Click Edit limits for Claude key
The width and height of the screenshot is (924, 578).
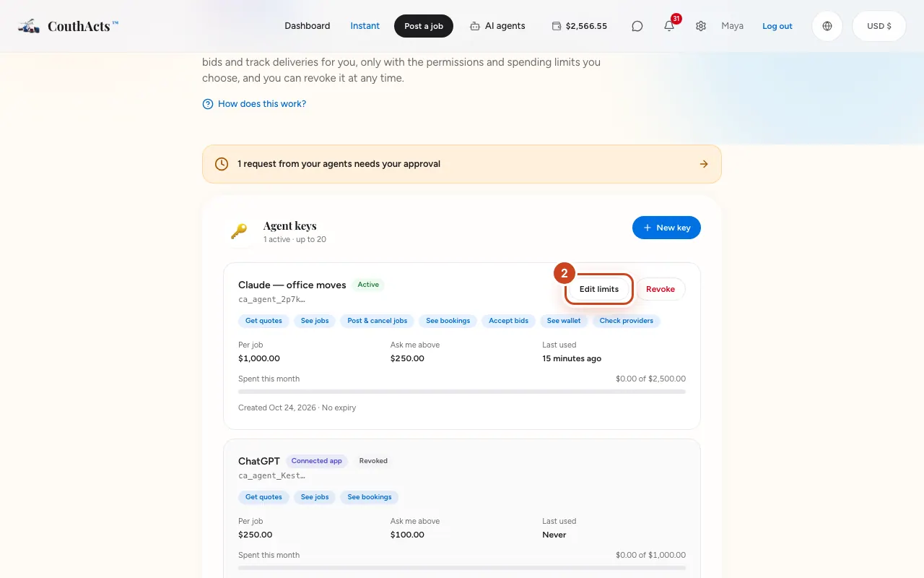click(x=599, y=289)
